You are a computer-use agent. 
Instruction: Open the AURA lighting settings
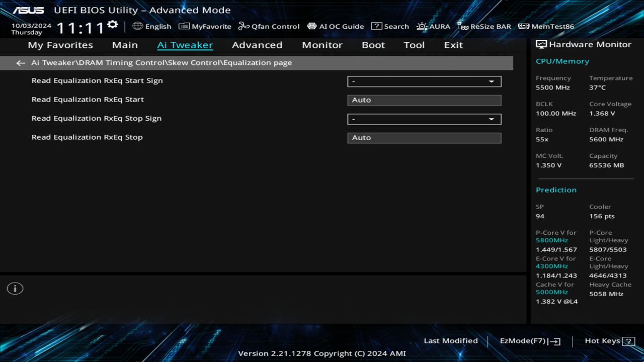[x=433, y=26]
